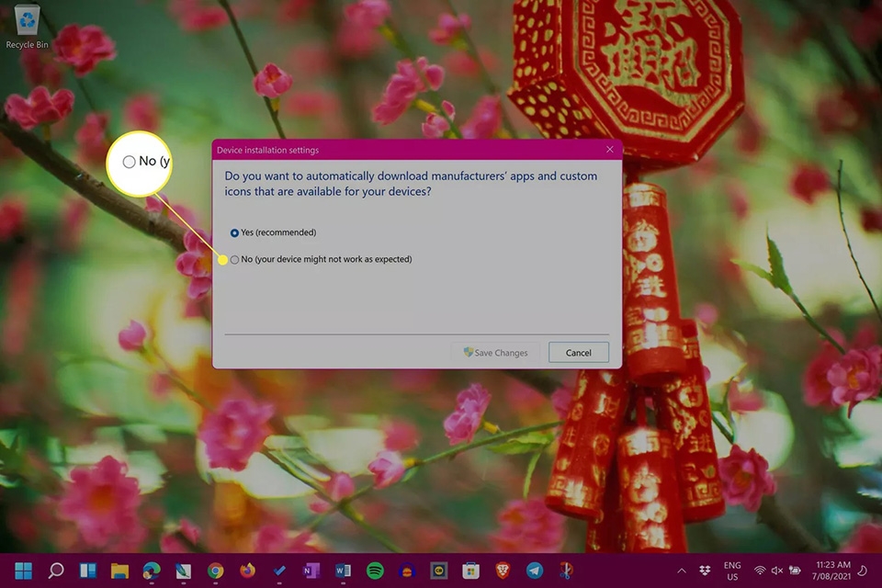Choose the highlighted No (y option
Screen dimensions: 882x588
click(x=129, y=161)
